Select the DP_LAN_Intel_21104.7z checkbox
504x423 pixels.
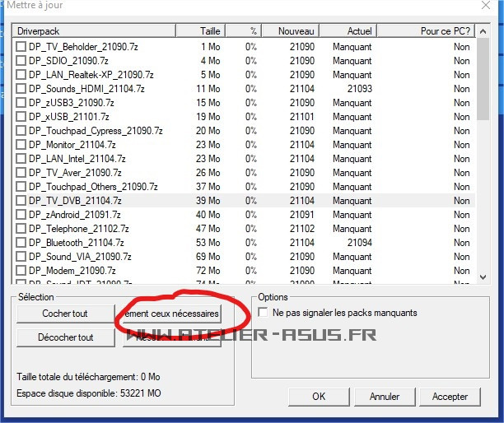pos(21,159)
